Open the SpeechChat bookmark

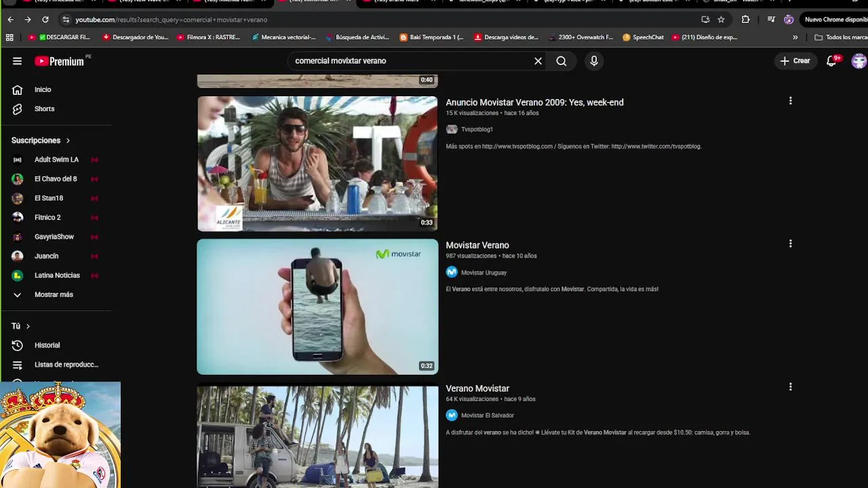point(643,37)
